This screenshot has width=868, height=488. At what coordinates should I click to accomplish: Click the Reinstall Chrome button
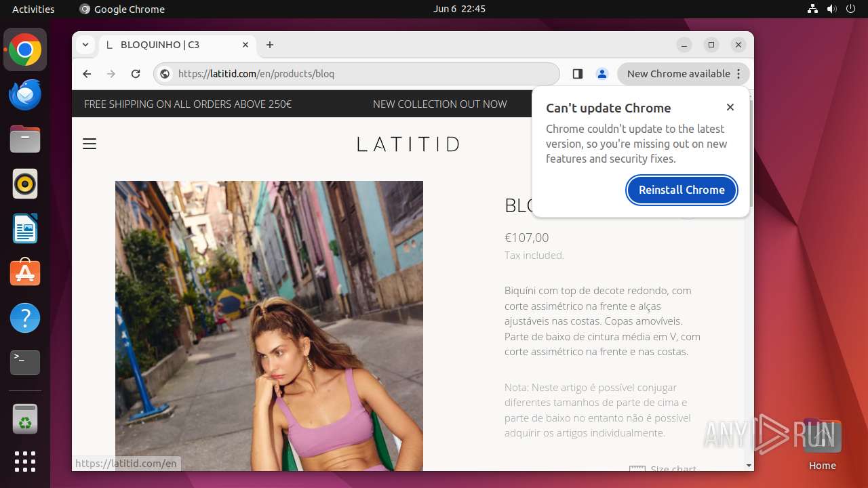pos(682,190)
